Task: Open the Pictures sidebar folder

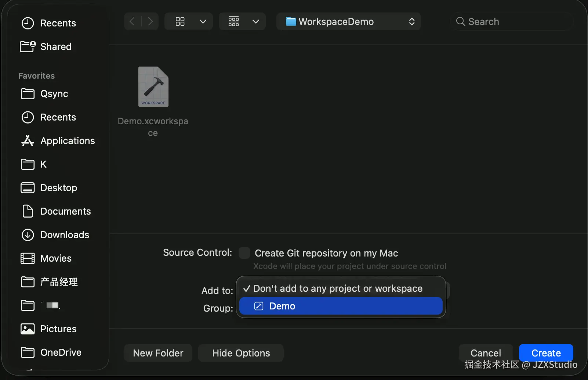Action: coord(58,329)
